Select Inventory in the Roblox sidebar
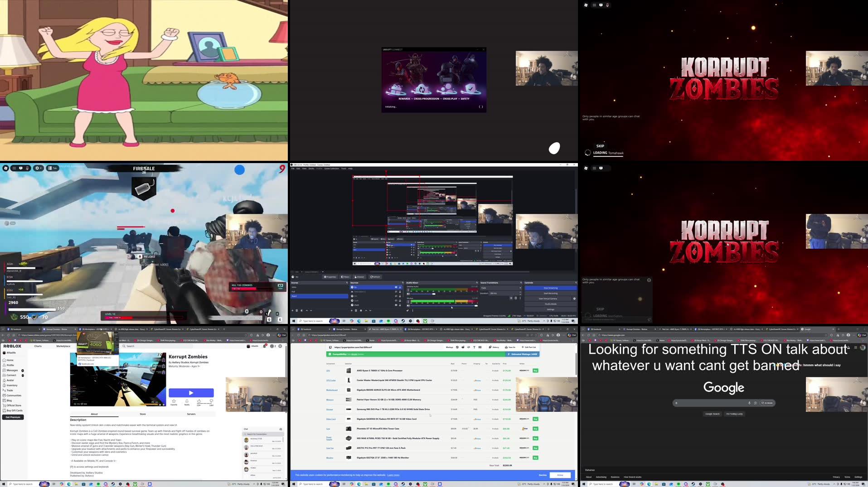 coord(12,386)
